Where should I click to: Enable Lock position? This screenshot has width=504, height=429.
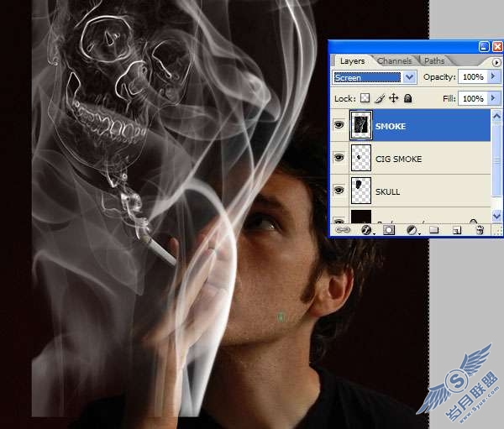point(394,98)
